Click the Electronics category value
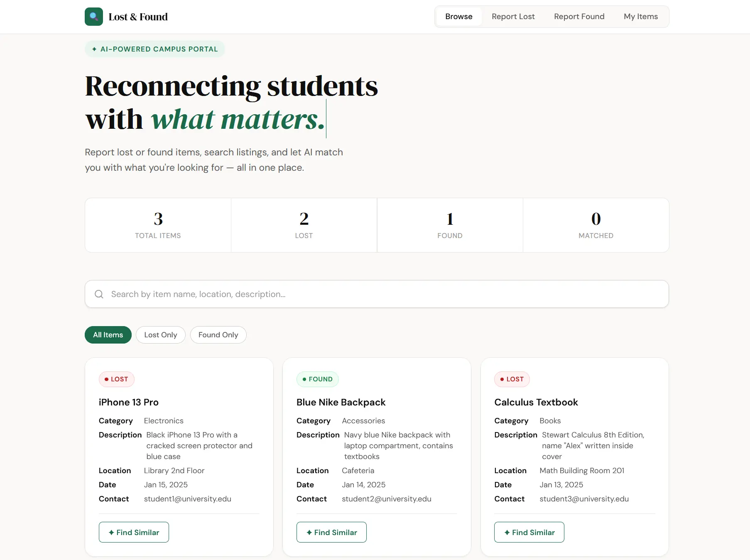Viewport: 750px width, 560px height. 164,421
